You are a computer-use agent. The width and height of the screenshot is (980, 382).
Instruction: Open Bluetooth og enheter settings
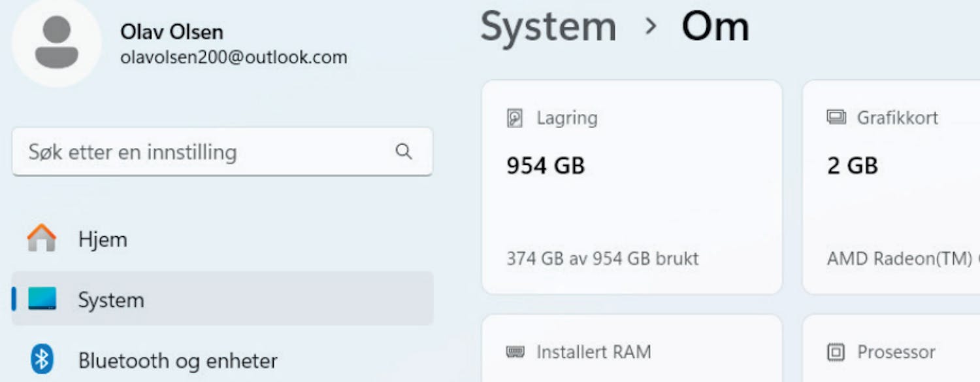coord(178,360)
